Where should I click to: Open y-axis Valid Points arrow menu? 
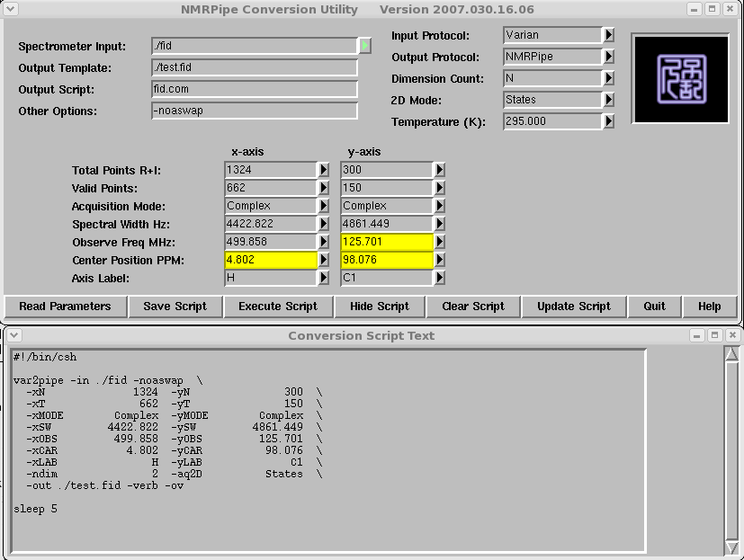tap(439, 188)
